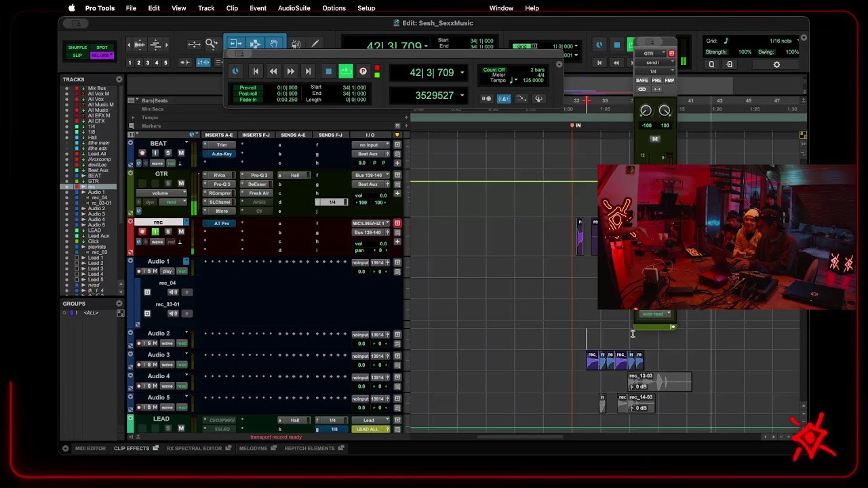This screenshot has width=868, height=488.
Task: Enable Spot edit mode
Action: tap(102, 47)
